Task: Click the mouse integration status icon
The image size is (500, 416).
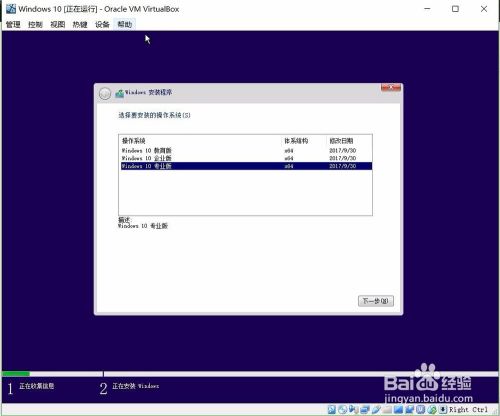Action: pyautogui.click(x=432, y=409)
